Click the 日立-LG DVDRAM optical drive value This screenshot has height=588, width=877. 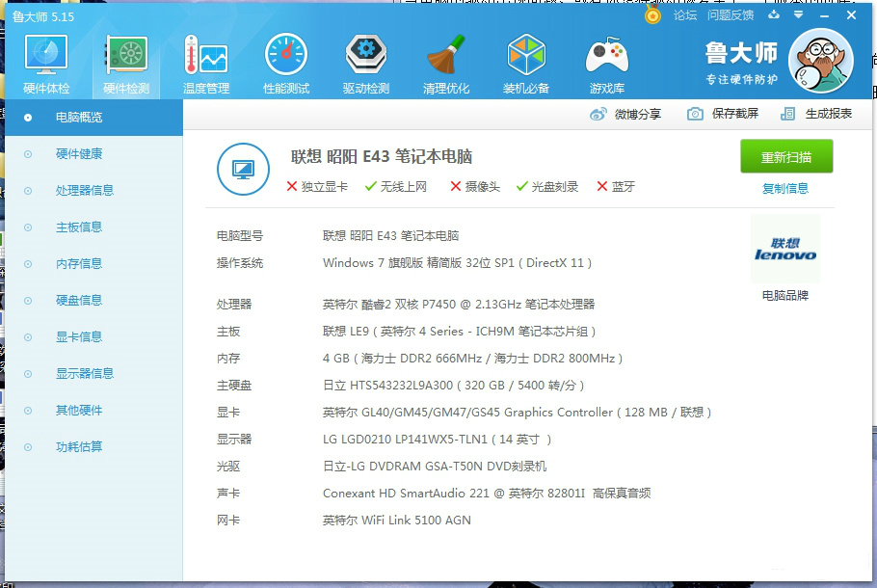(435, 466)
